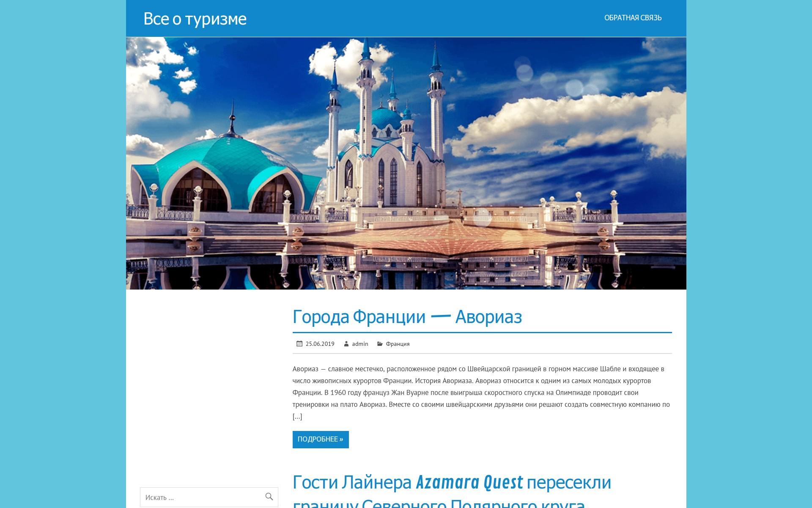Go to the Все о туризме site title
The image size is (812, 508).
(195, 19)
